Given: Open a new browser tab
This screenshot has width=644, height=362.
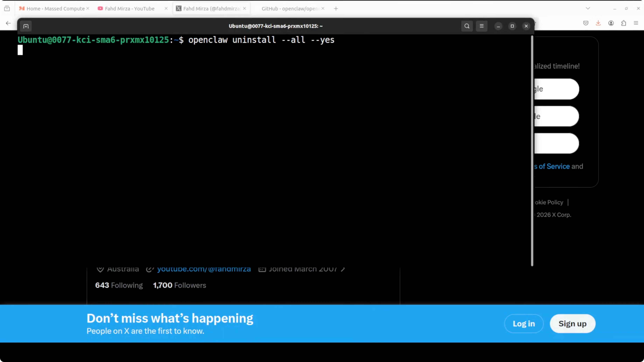Looking at the screenshot, I should coord(336,9).
